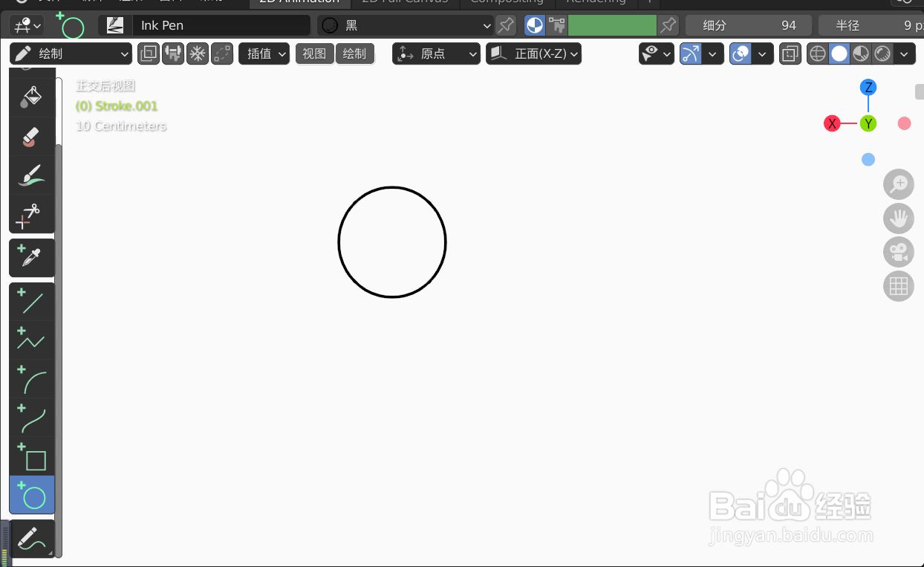Toggle X-ray display button

coord(790,54)
